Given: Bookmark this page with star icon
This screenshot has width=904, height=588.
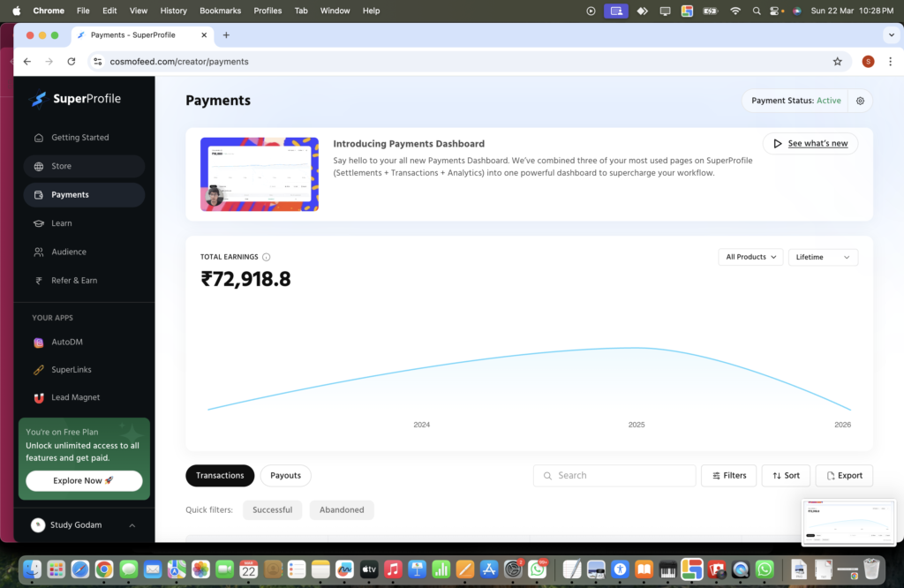Looking at the screenshot, I should pyautogui.click(x=837, y=62).
